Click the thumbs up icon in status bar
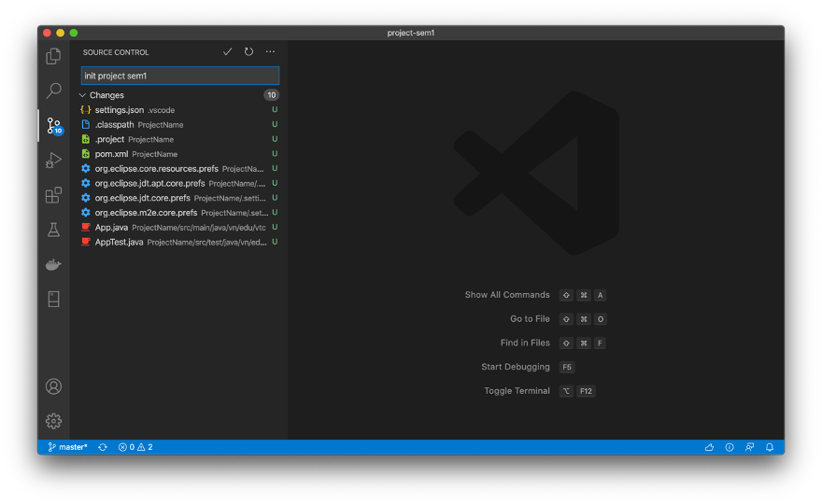This screenshot has height=504, width=822. 709,447
